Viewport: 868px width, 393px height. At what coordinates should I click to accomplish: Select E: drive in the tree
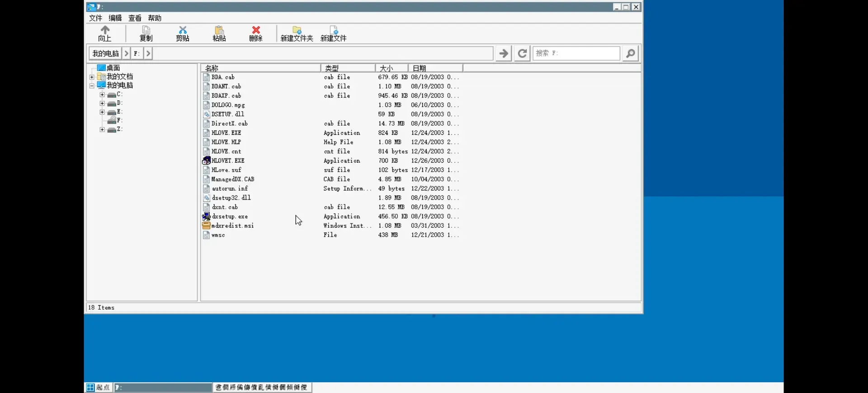point(119,112)
